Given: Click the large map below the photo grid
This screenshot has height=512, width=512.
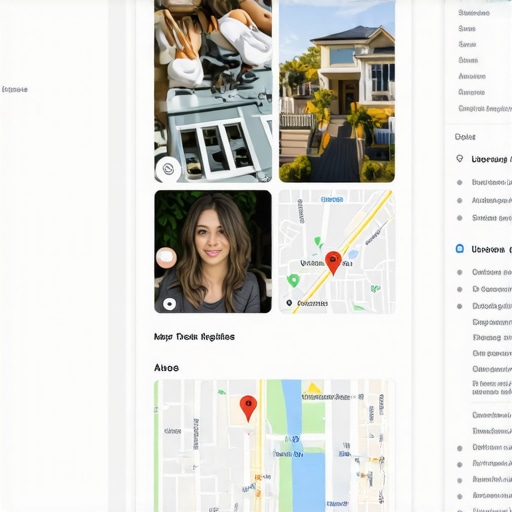Looking at the screenshot, I should (x=274, y=446).
